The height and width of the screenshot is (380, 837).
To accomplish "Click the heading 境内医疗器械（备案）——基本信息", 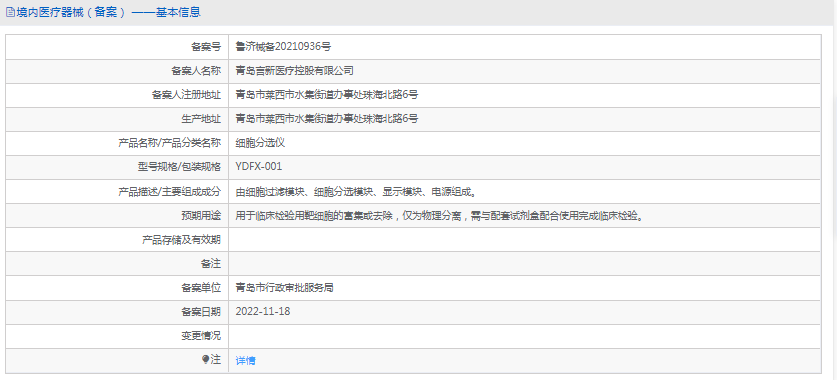I will 108,12.
